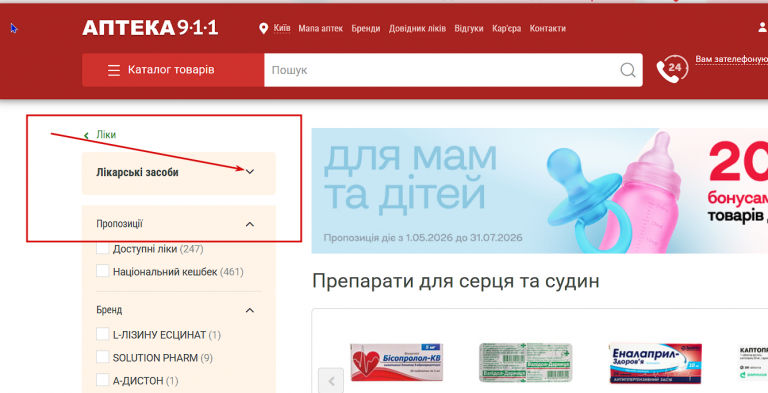Viewport: 768px width, 393px height.
Task: Open Бренди page
Action: 365,28
